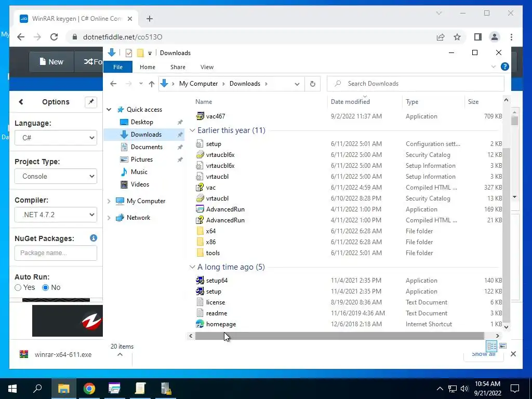This screenshot has height=399, width=532.
Task: Open address bar history dropdown
Action: [297, 84]
